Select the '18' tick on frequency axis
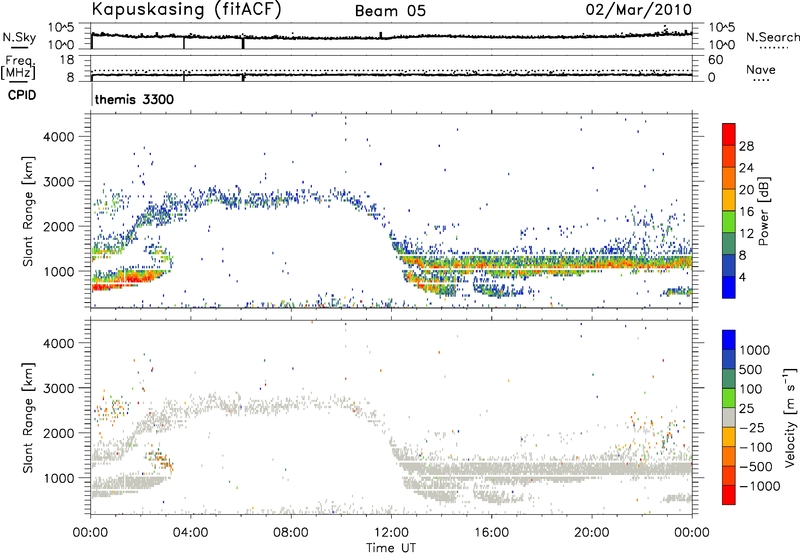 pyautogui.click(x=67, y=60)
